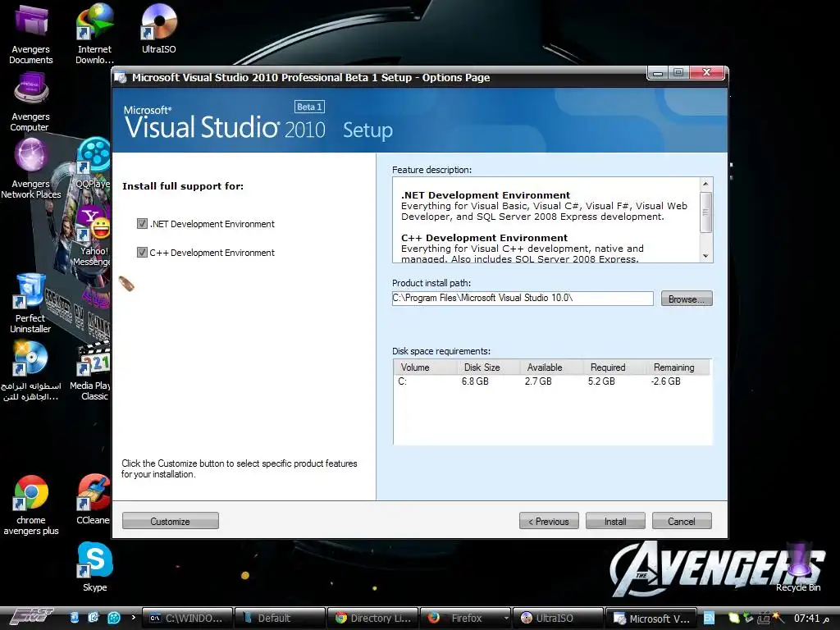Browse for product install path
This screenshot has width=840, height=630.
(687, 299)
